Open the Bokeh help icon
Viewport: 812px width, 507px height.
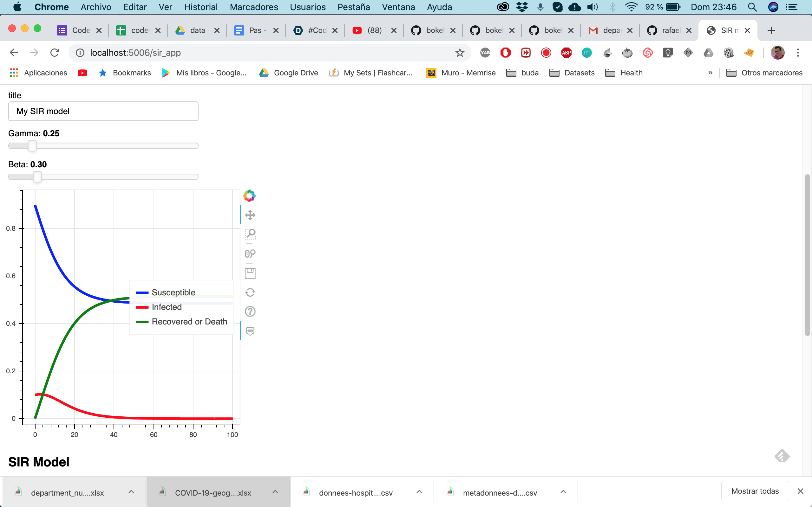point(250,311)
